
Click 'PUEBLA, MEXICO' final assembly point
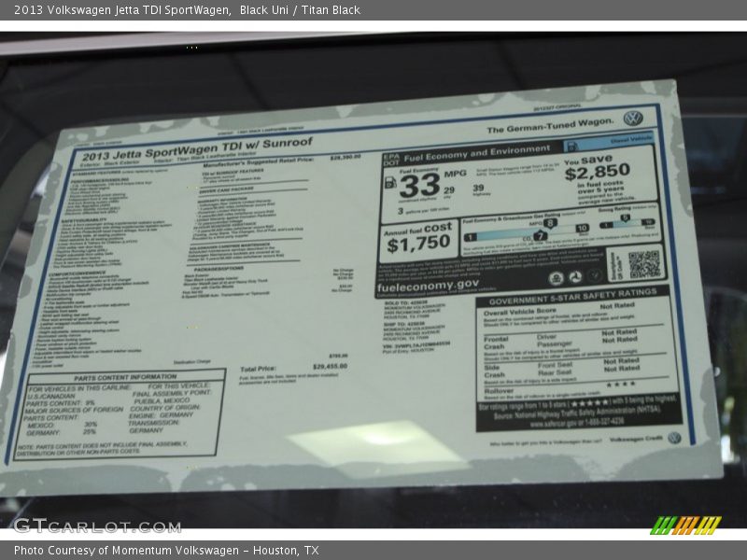point(161,400)
